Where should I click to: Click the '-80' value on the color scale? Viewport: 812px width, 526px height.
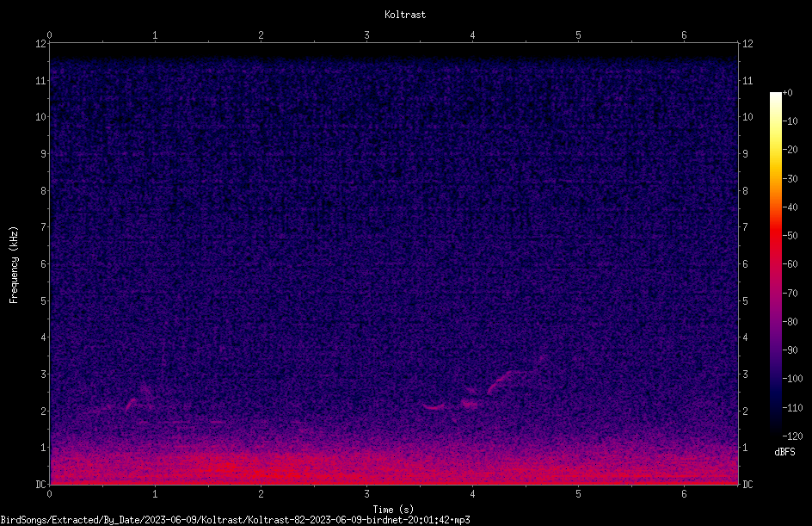(x=790, y=322)
